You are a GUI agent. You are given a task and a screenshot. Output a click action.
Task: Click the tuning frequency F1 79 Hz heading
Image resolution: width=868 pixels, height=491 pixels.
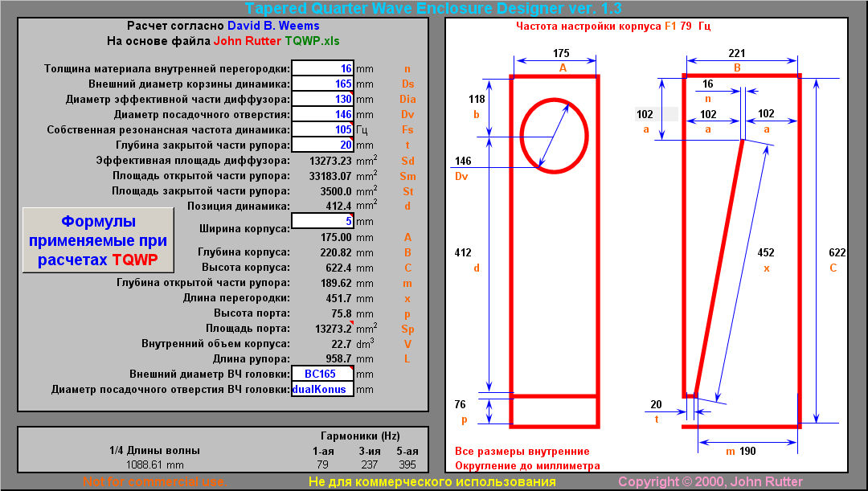point(613,26)
